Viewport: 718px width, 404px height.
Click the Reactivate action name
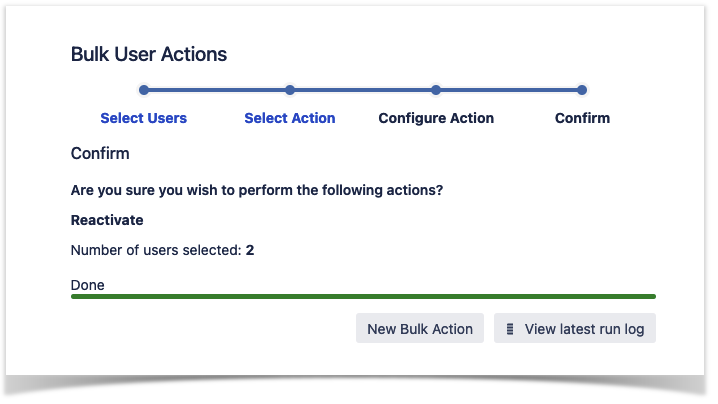point(107,219)
